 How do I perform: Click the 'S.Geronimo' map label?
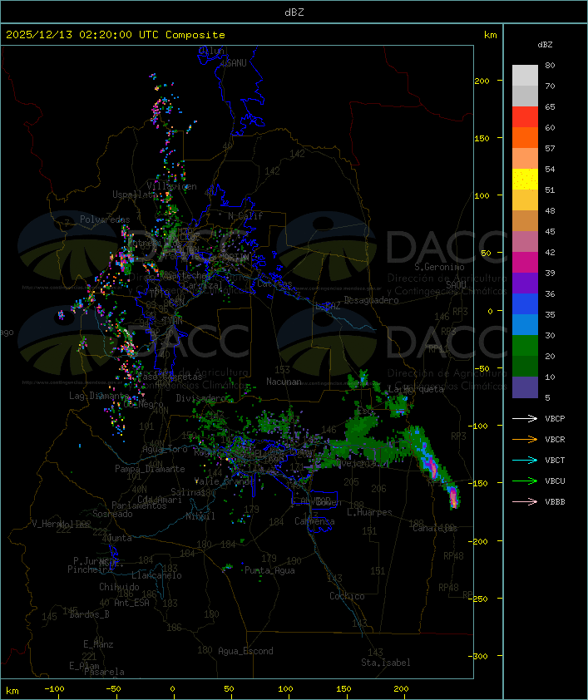(x=439, y=267)
